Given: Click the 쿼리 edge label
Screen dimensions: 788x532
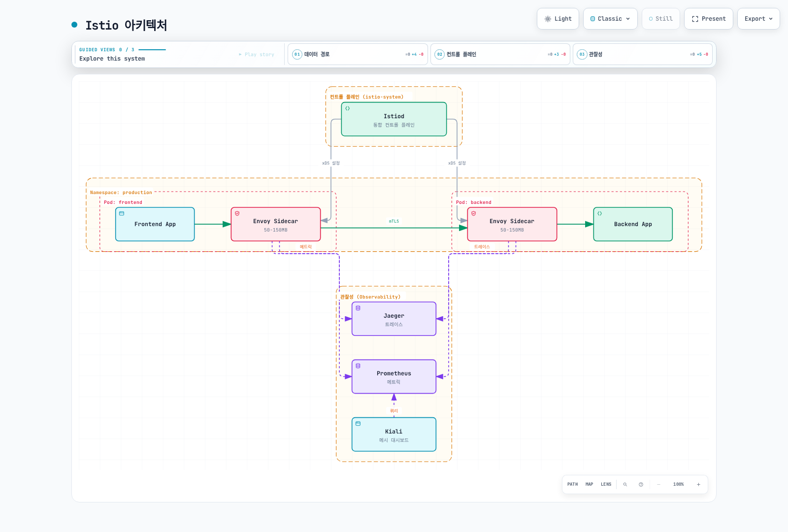Looking at the screenshot, I should (394, 411).
